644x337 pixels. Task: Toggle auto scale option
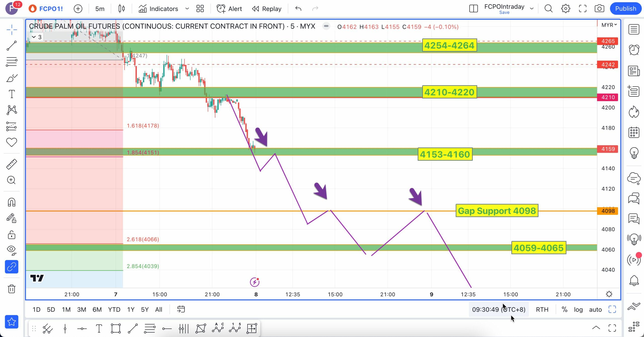pos(595,309)
